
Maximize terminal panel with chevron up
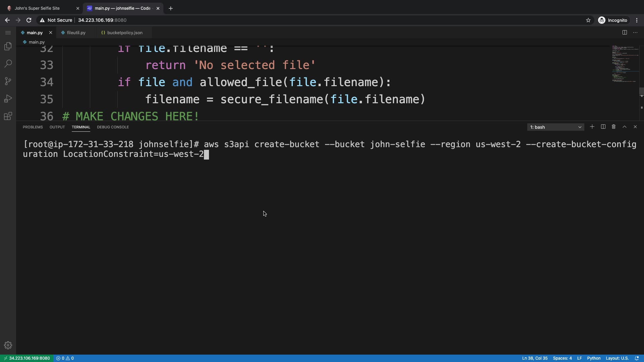coord(625,127)
